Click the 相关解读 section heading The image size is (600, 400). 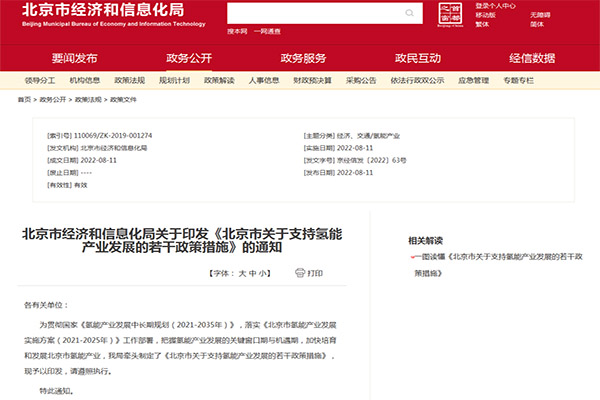[425, 240]
